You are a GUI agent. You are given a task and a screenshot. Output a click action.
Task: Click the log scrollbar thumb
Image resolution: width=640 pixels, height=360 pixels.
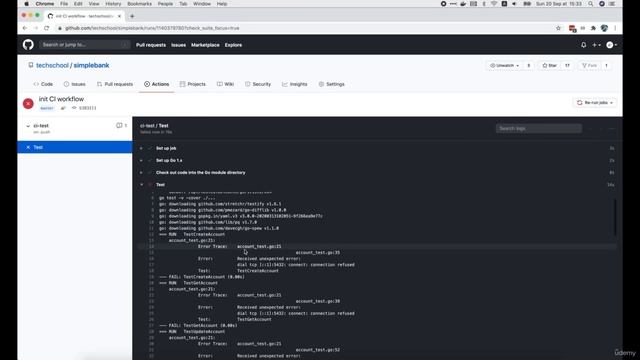pos(615,217)
